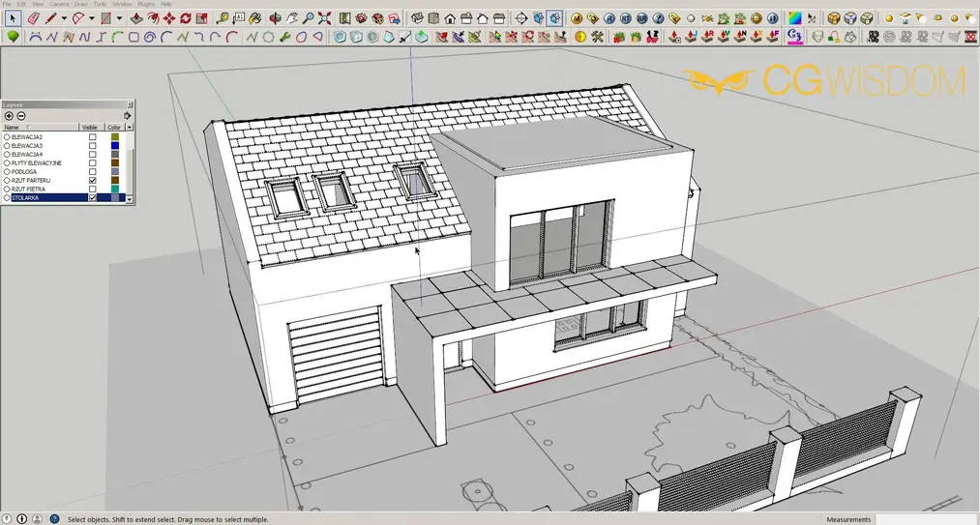Image resolution: width=980 pixels, height=525 pixels.
Task: Select the Orbit camera tool
Action: point(275,18)
